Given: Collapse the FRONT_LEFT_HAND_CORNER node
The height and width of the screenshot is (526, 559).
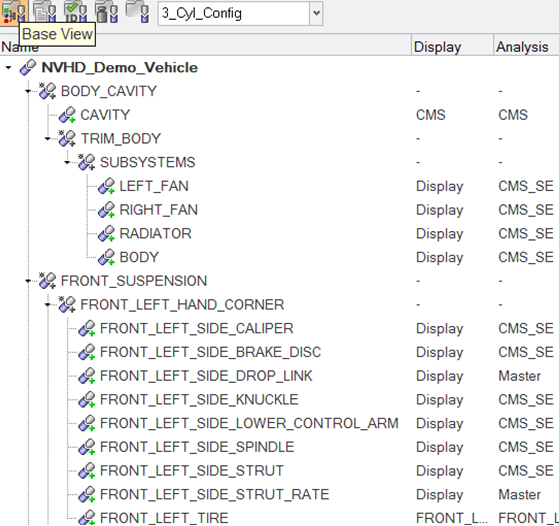Looking at the screenshot, I should coord(48,305).
